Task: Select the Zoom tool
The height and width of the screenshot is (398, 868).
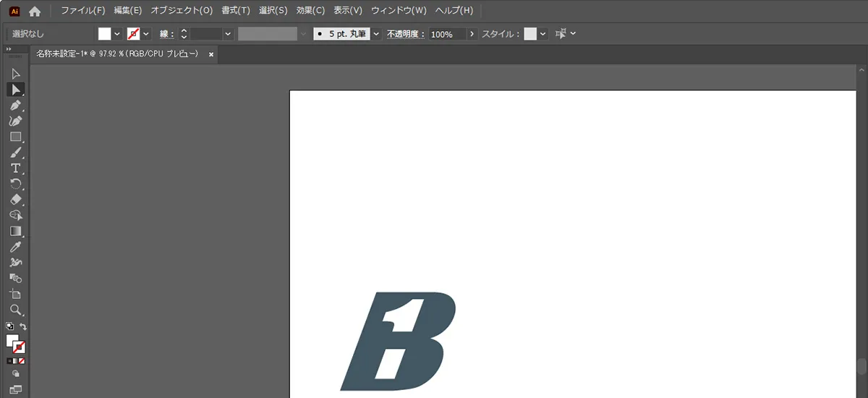Action: coord(15,310)
